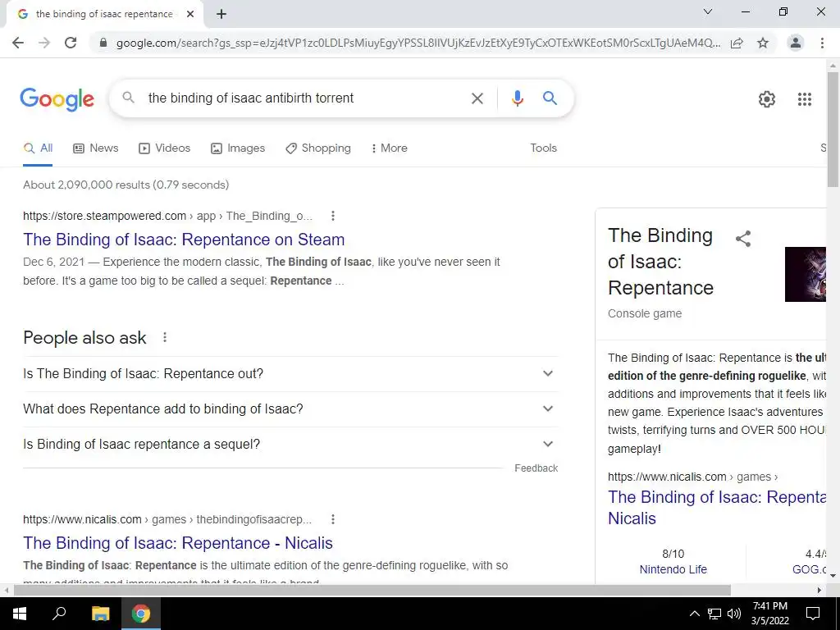Open Google apps grid
The image size is (840, 630).
tap(805, 99)
